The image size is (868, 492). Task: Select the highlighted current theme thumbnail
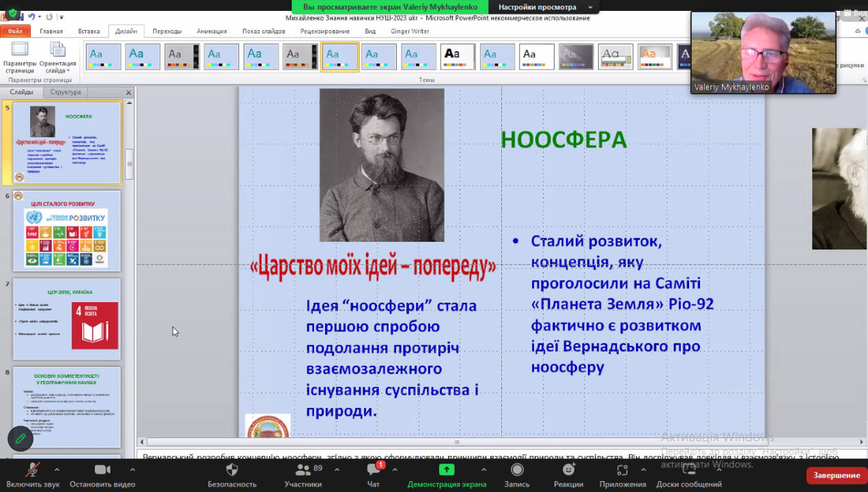click(340, 57)
